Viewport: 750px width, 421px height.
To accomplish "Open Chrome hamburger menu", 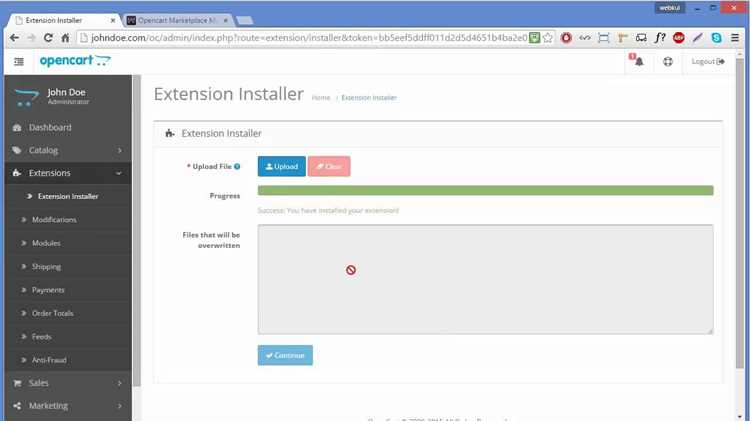I will [x=735, y=37].
